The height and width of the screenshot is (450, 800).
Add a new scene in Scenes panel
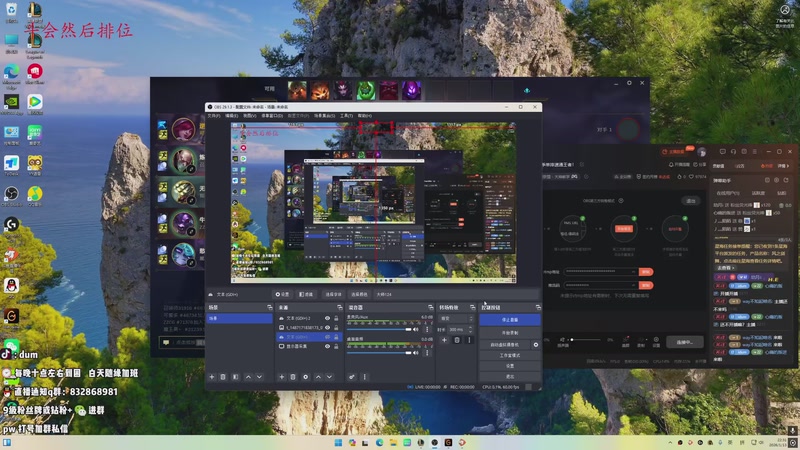point(211,377)
